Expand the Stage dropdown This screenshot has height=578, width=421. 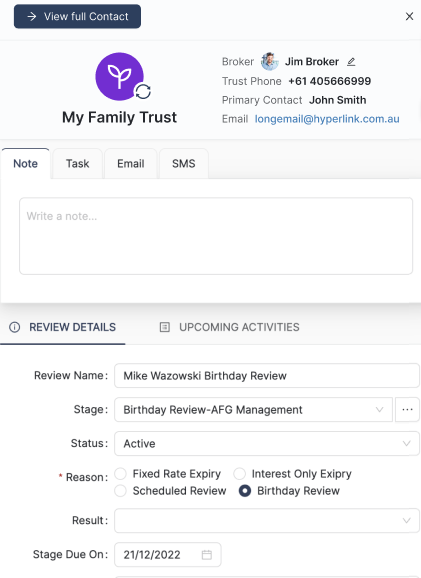point(253,410)
